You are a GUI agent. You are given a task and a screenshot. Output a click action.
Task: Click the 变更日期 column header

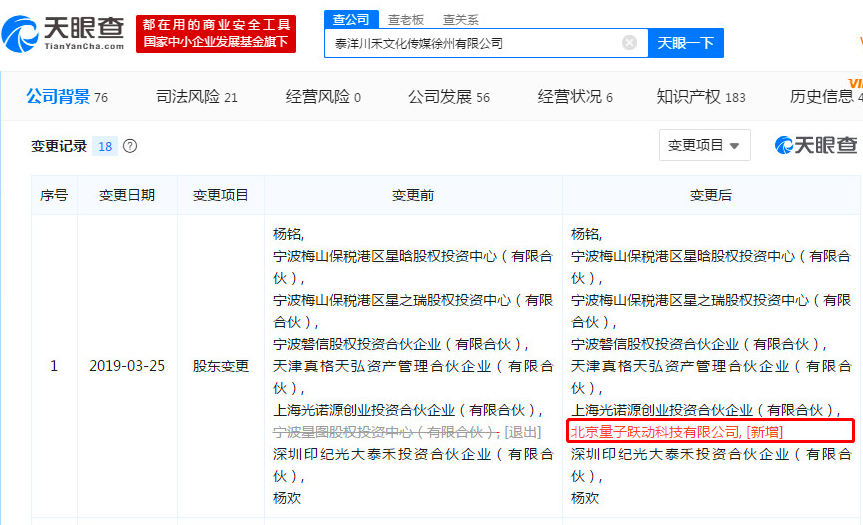(127, 195)
